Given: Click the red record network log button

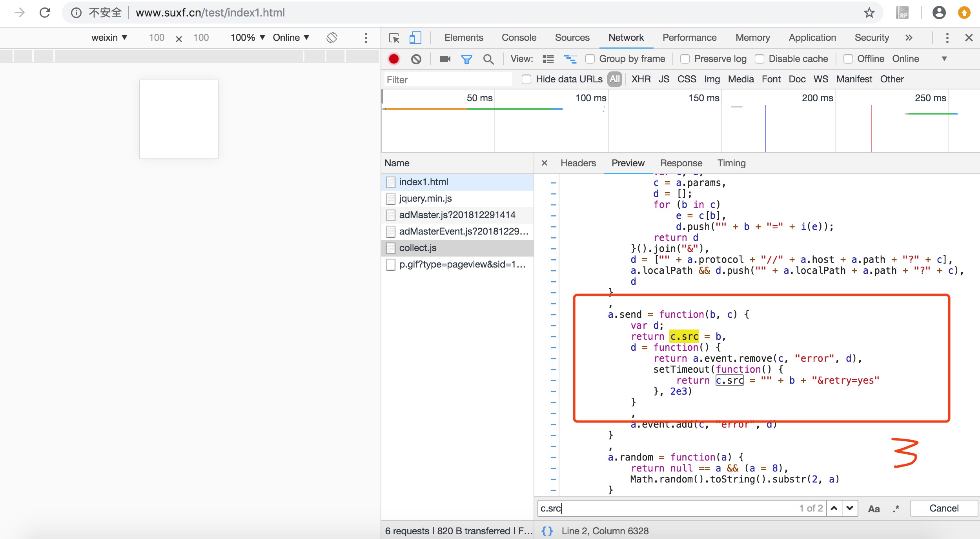Looking at the screenshot, I should pyautogui.click(x=393, y=59).
